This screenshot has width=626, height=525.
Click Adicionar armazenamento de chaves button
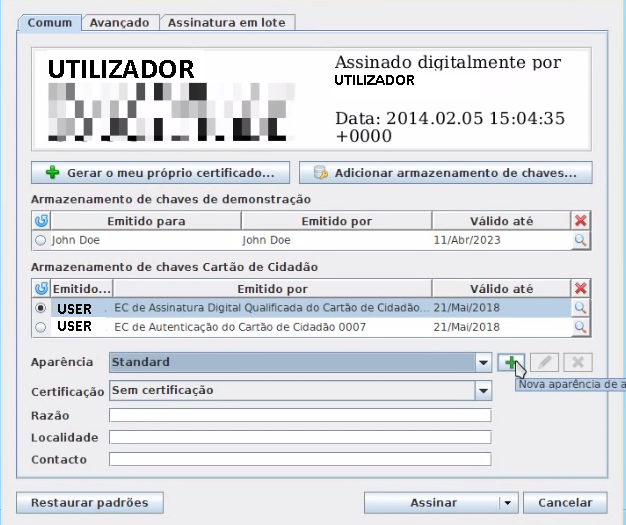coord(446,173)
